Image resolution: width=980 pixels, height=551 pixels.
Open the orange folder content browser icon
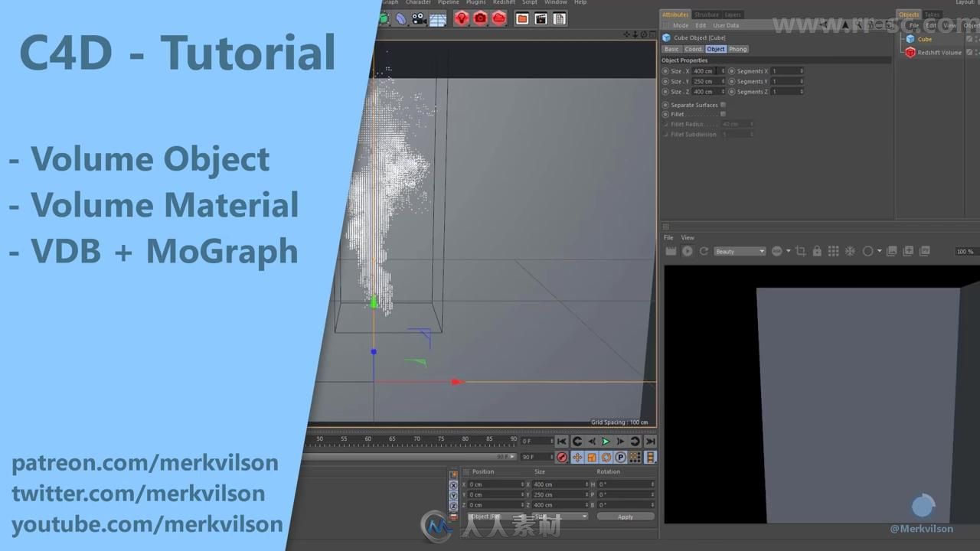[x=522, y=18]
